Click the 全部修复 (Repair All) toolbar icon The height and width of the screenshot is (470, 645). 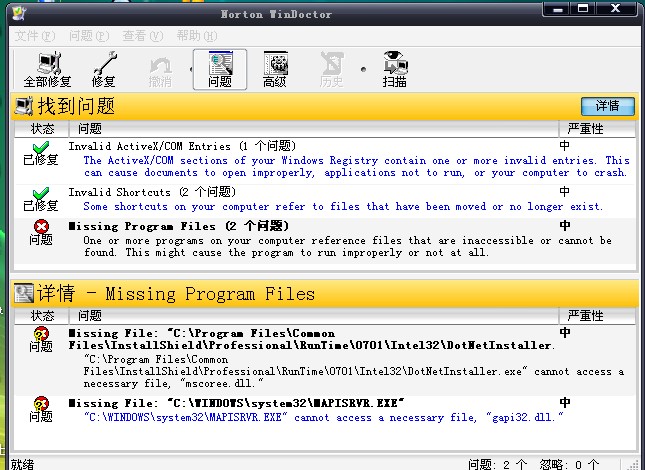(x=48, y=69)
